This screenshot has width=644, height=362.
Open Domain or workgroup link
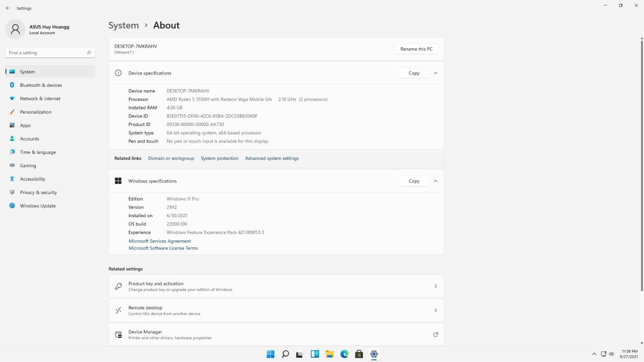[171, 158]
